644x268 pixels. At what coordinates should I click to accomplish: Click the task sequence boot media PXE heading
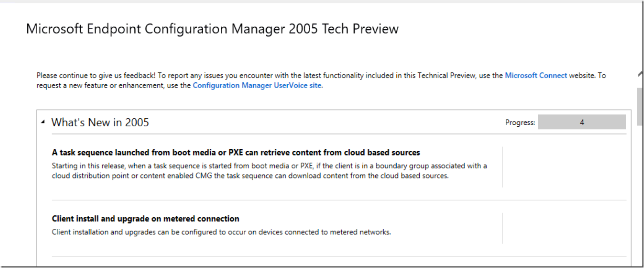[235, 152]
